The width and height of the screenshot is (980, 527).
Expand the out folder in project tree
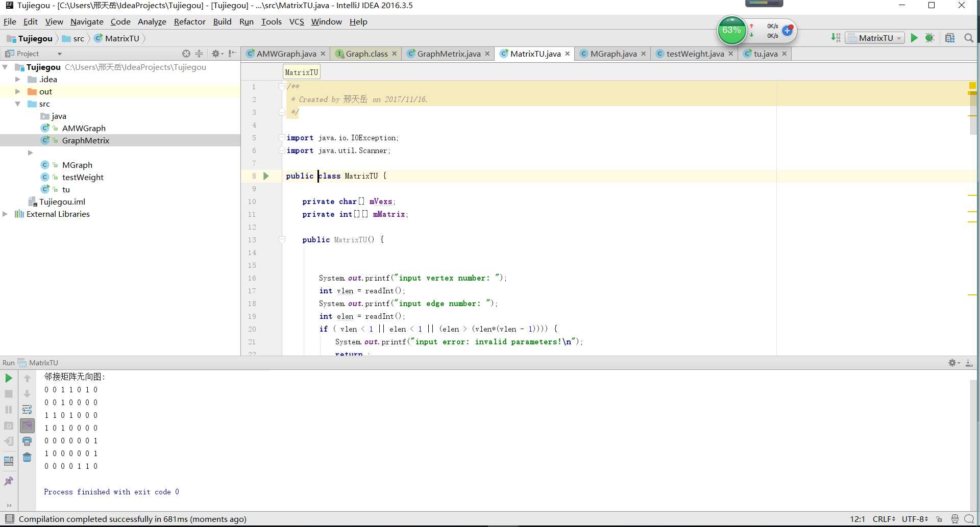(x=18, y=92)
